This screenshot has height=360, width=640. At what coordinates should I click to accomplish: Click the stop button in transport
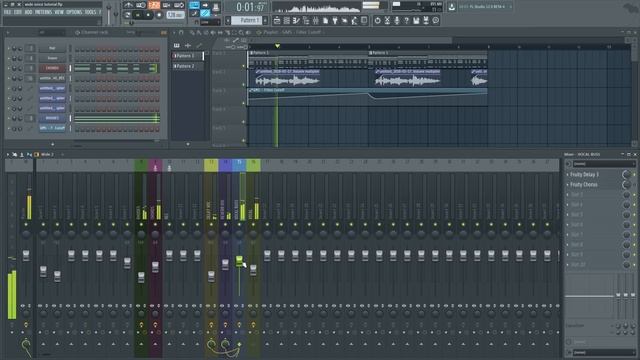(x=148, y=15)
